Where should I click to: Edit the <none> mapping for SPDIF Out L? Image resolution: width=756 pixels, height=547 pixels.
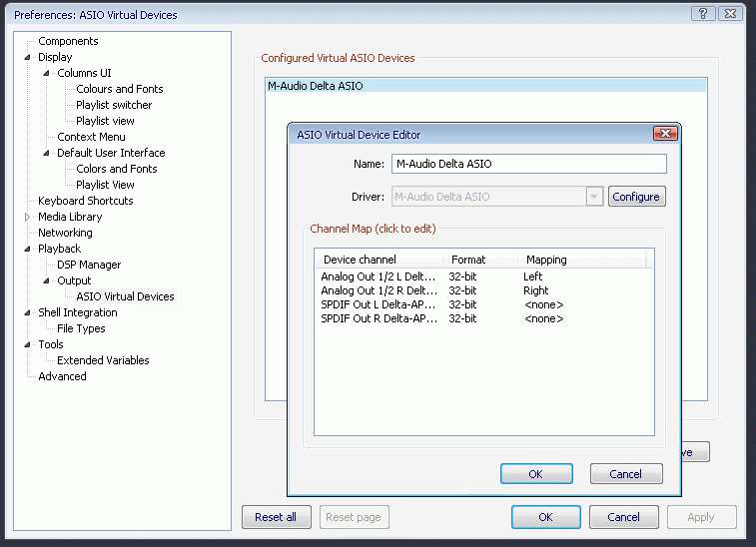(544, 304)
